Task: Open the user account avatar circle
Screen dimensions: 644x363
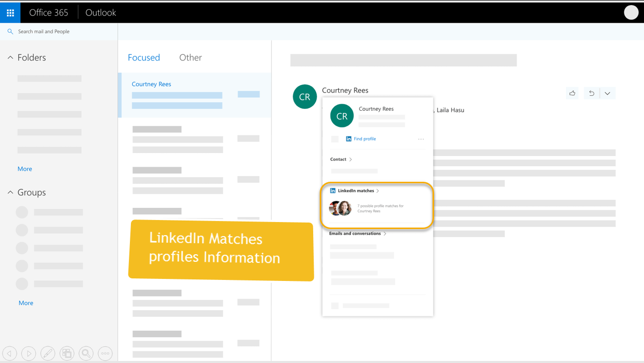Action: (631, 13)
